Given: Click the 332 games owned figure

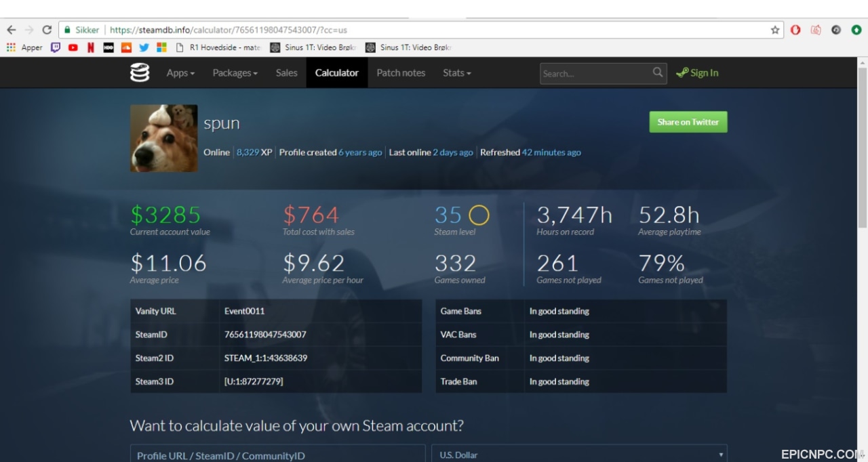Looking at the screenshot, I should [456, 263].
